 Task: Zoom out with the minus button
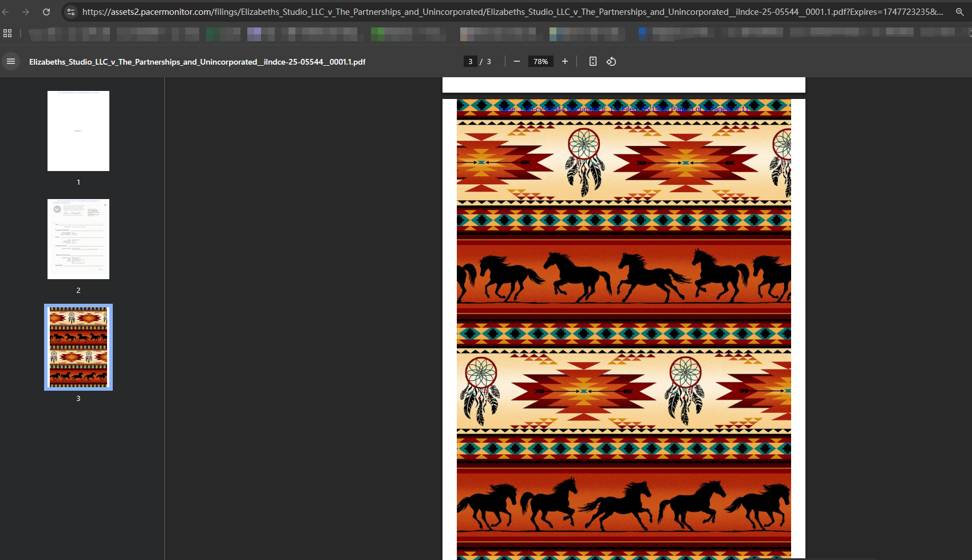517,61
